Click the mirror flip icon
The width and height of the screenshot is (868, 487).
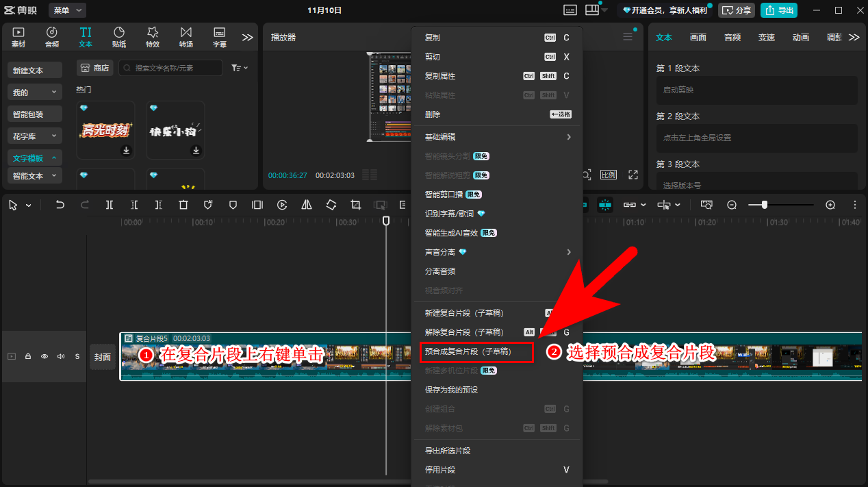(x=307, y=205)
